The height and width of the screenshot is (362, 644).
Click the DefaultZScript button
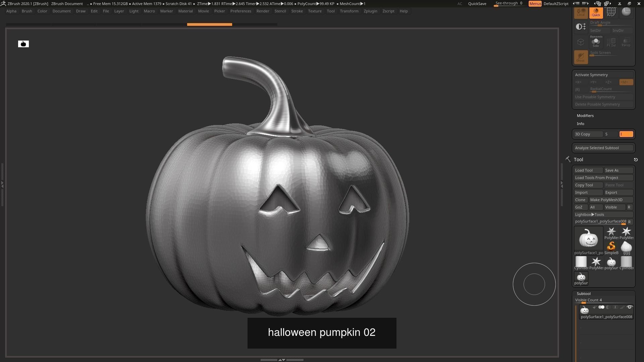tap(556, 4)
